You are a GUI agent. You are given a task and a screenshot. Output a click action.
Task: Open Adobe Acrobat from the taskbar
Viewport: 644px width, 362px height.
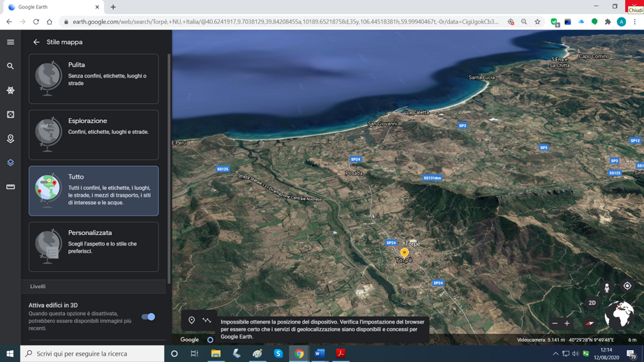340,354
